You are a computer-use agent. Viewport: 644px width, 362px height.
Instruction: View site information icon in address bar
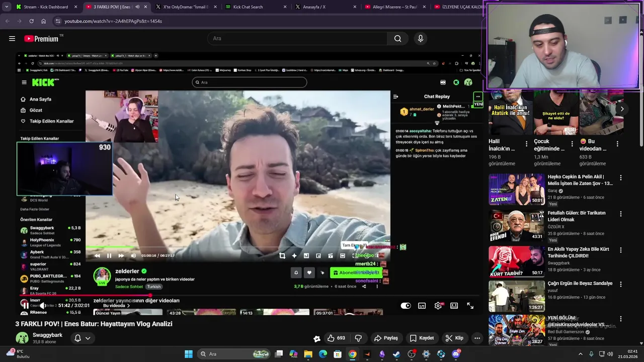coord(58,21)
